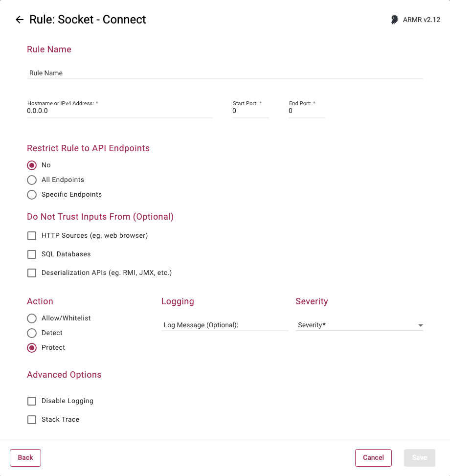This screenshot has width=450, height=476.
Task: Check the SQL Databases box
Action: click(x=32, y=254)
